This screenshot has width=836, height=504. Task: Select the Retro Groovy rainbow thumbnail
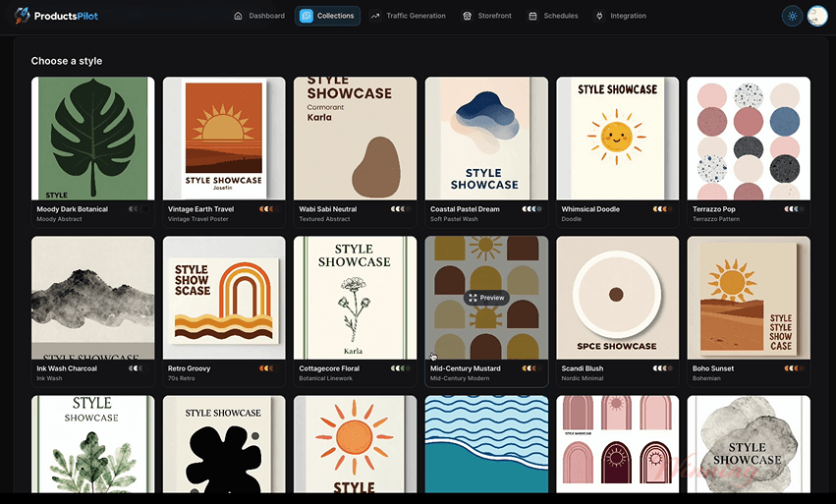224,298
